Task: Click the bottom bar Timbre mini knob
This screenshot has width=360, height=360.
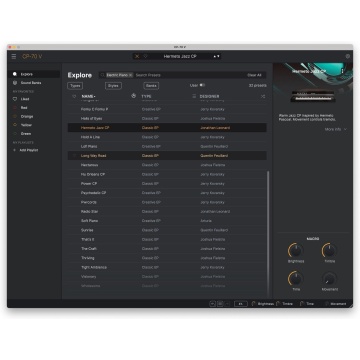Action: click(278, 304)
